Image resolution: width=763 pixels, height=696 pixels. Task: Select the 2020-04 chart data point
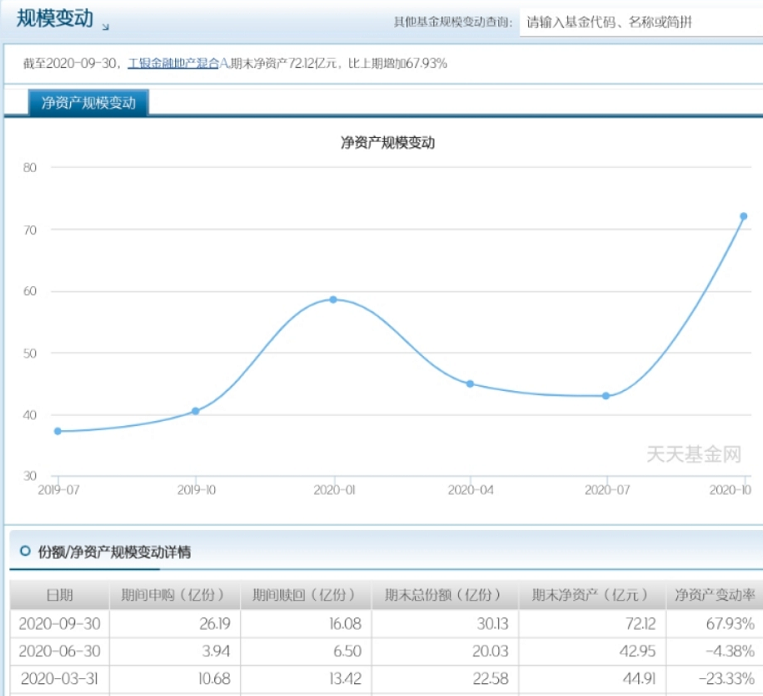coord(470,384)
